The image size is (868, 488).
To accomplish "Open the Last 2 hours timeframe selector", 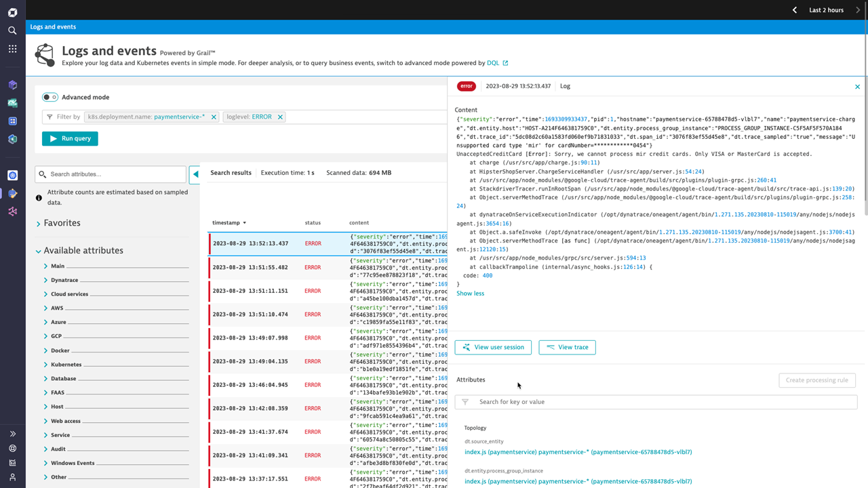I will click(826, 10).
